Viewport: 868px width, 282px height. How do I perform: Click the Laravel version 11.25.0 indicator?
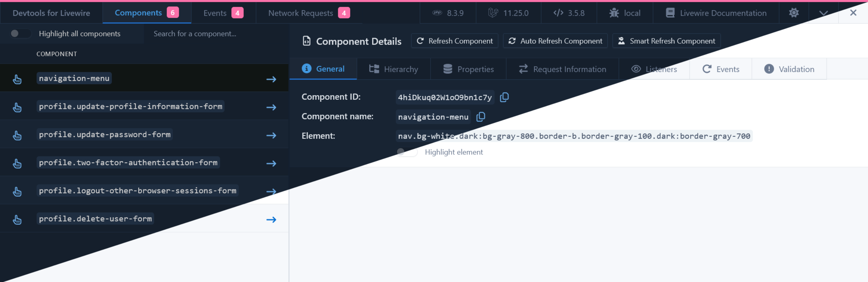click(x=508, y=13)
